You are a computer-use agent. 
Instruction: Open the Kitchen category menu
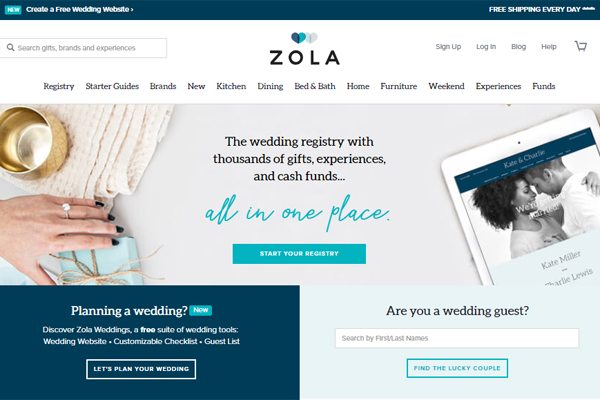[x=231, y=87]
